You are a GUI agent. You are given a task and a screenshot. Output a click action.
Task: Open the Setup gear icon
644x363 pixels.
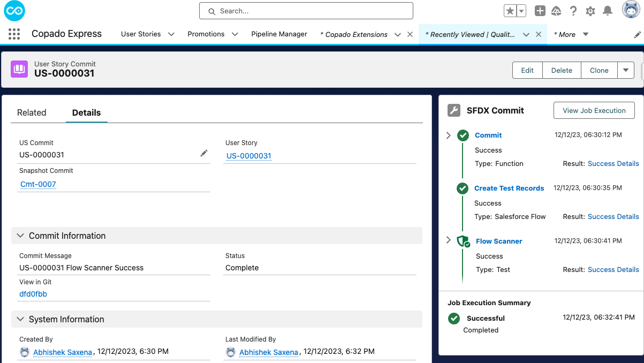(x=590, y=11)
